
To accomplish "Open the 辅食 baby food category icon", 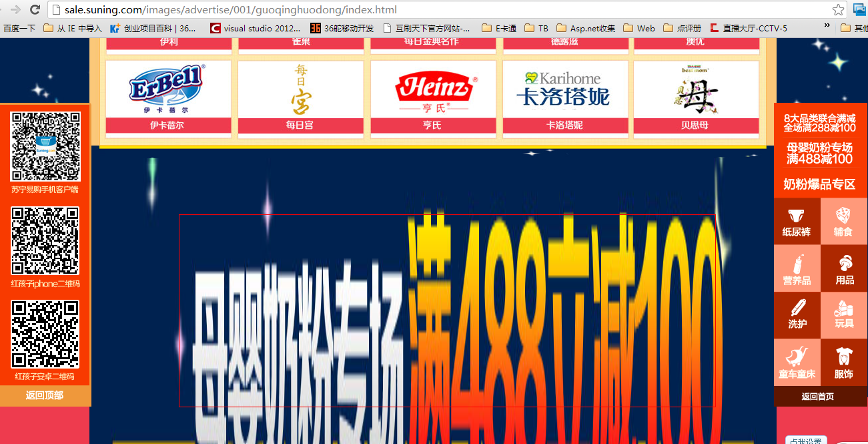I will 843,222.
